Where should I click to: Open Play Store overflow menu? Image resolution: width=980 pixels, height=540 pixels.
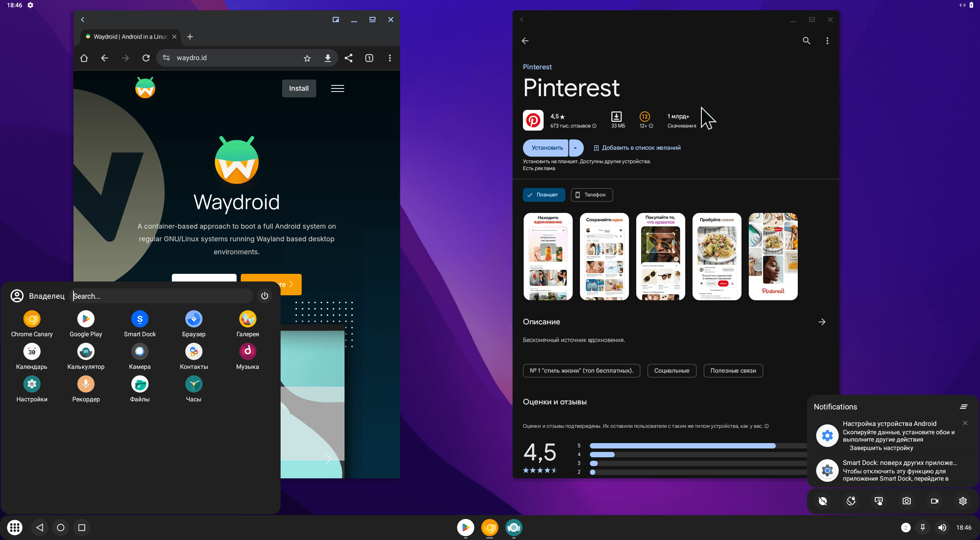point(827,41)
